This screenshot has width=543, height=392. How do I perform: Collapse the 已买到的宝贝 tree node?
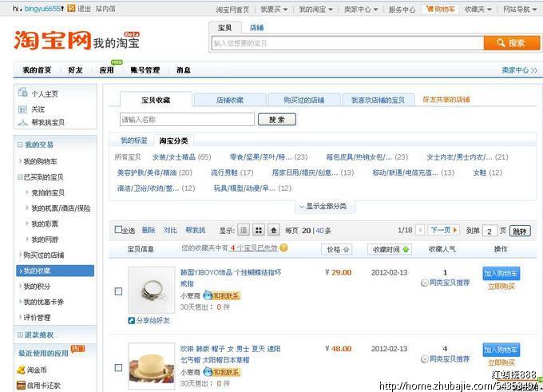coord(20,177)
